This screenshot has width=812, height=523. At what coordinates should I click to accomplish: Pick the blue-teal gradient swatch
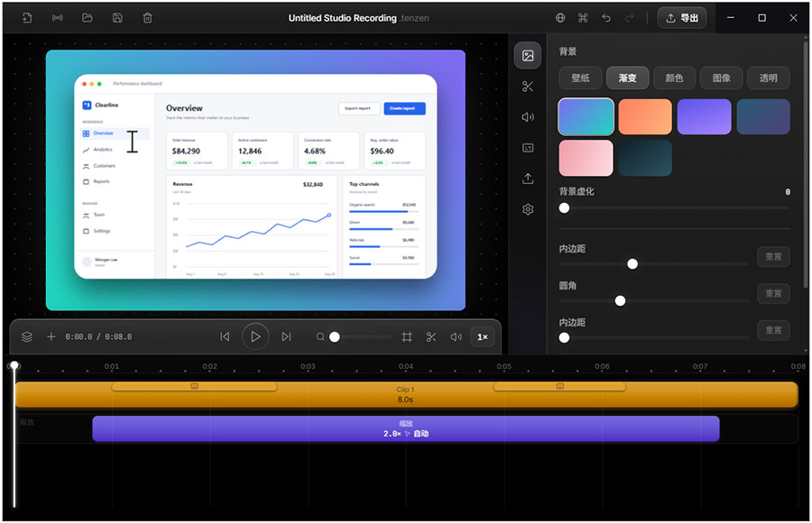pyautogui.click(x=586, y=116)
